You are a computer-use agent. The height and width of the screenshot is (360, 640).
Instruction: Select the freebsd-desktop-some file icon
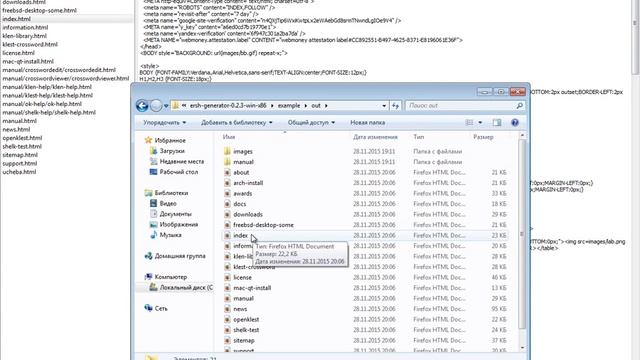click(228, 225)
